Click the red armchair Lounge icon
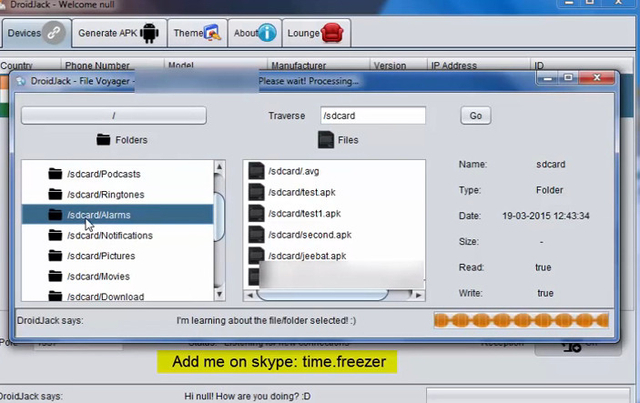The height and width of the screenshot is (403, 640). tap(332, 33)
